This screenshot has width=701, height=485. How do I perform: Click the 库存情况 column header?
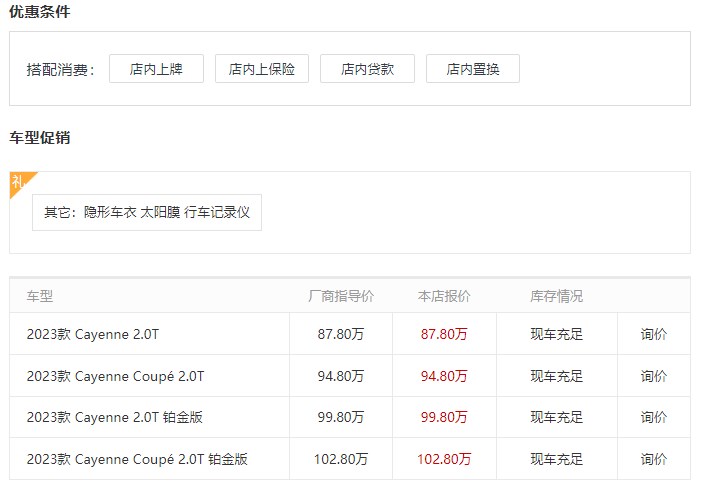[x=557, y=296]
